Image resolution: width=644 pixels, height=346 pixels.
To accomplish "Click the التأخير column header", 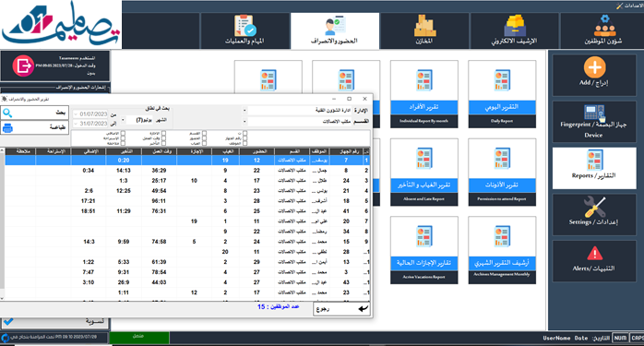I will tap(124, 151).
